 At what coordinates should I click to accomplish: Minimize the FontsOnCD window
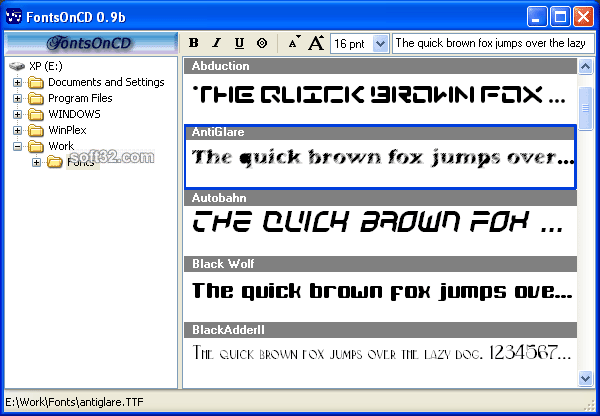[536, 17]
